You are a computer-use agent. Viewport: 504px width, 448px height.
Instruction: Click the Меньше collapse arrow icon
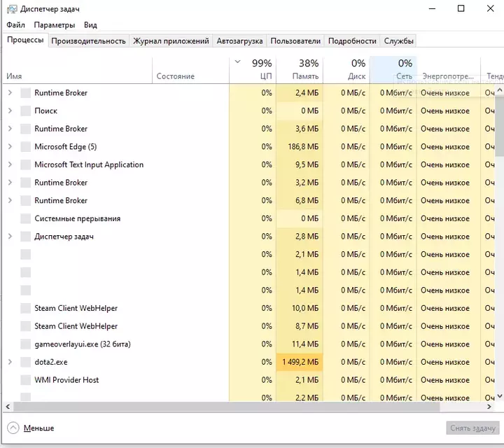coord(13,428)
